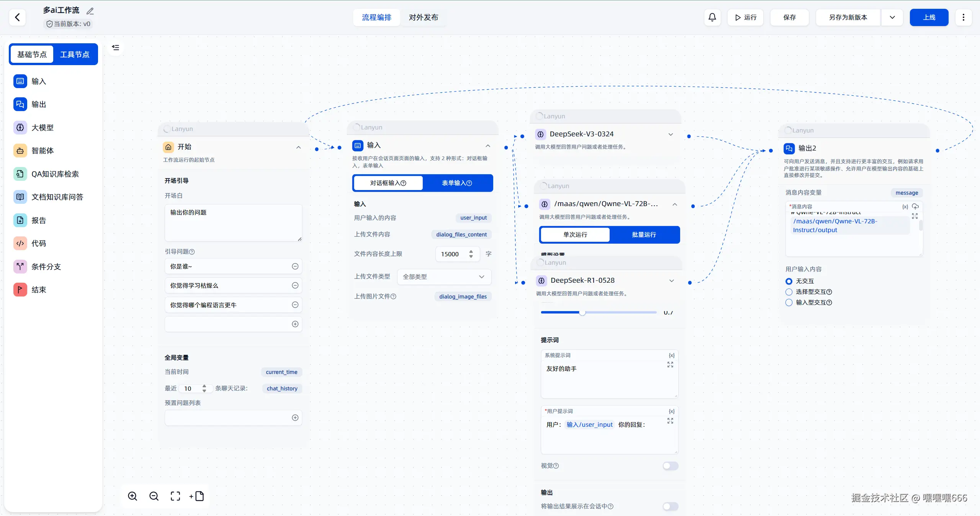Image resolution: width=980 pixels, height=516 pixels.
Task: Click the 上线 button
Action: pos(929,17)
